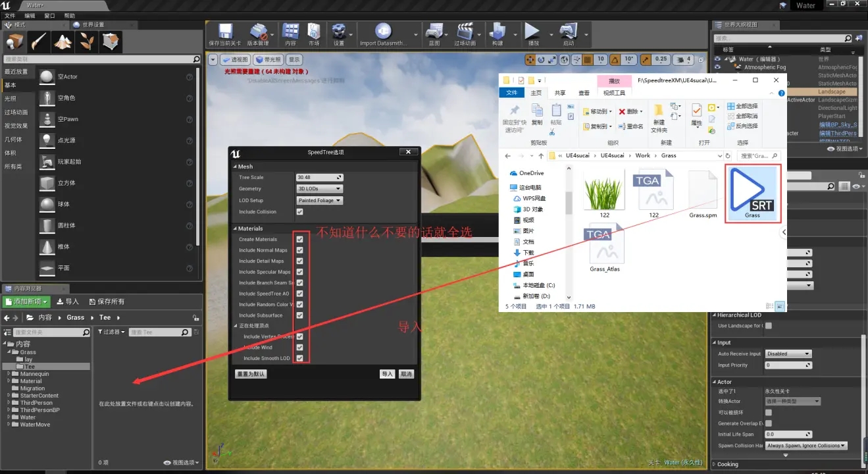Screen dimensions: 868x474
Task: Click Save All (保存所有) in Content Browser
Action: coord(107,302)
